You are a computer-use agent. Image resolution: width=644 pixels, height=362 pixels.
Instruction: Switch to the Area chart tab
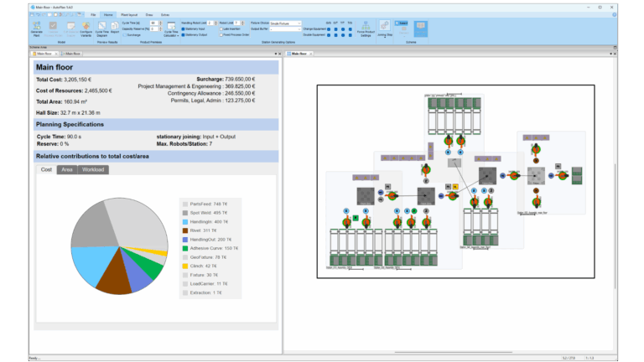click(x=67, y=169)
